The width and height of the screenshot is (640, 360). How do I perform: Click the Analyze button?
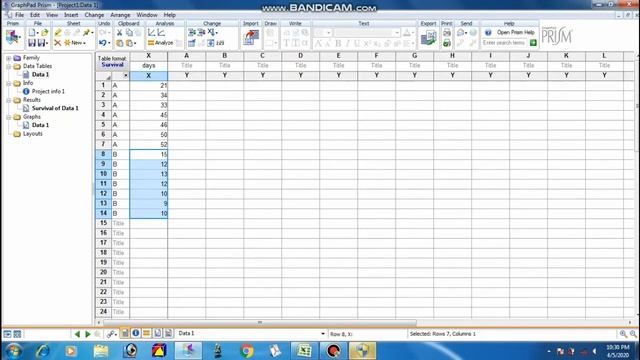(160, 42)
